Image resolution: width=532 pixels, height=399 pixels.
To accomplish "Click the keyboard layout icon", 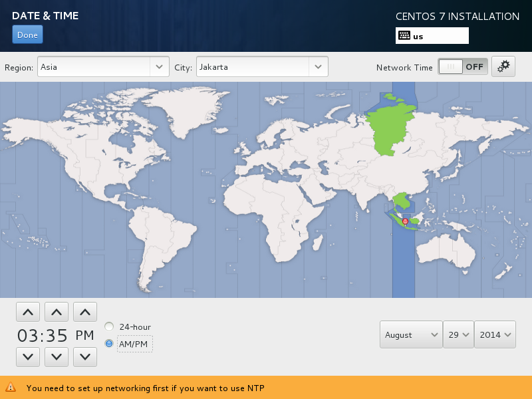I will pos(404,36).
